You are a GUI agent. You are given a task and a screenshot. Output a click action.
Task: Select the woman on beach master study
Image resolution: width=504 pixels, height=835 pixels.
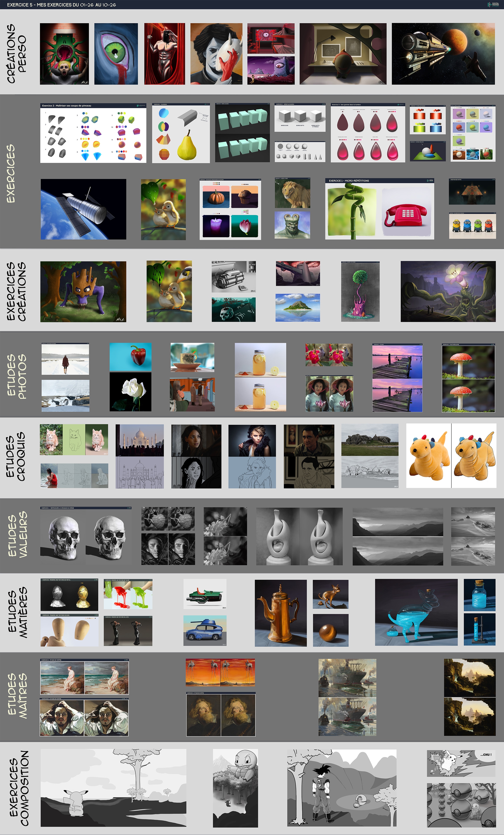pyautogui.click(x=85, y=676)
